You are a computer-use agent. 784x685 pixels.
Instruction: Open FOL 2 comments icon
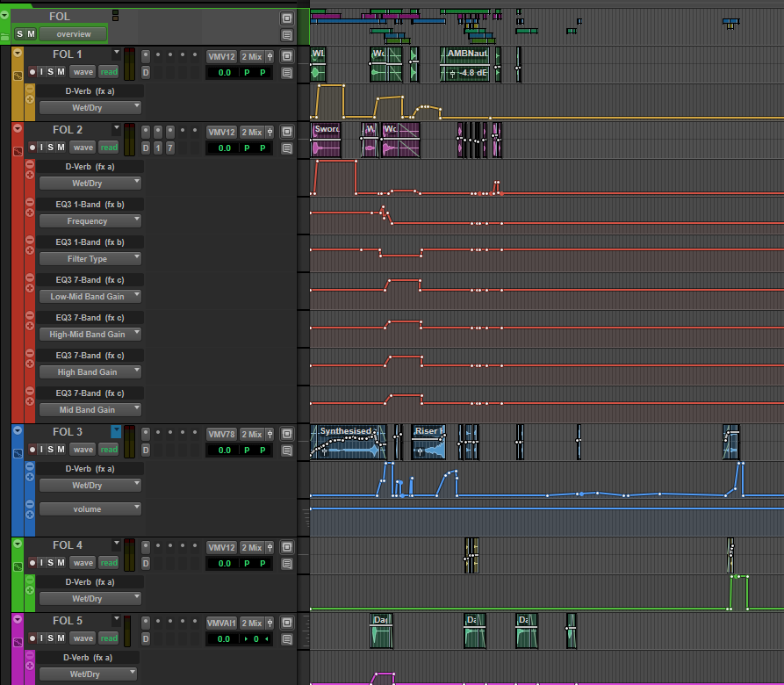click(286, 148)
